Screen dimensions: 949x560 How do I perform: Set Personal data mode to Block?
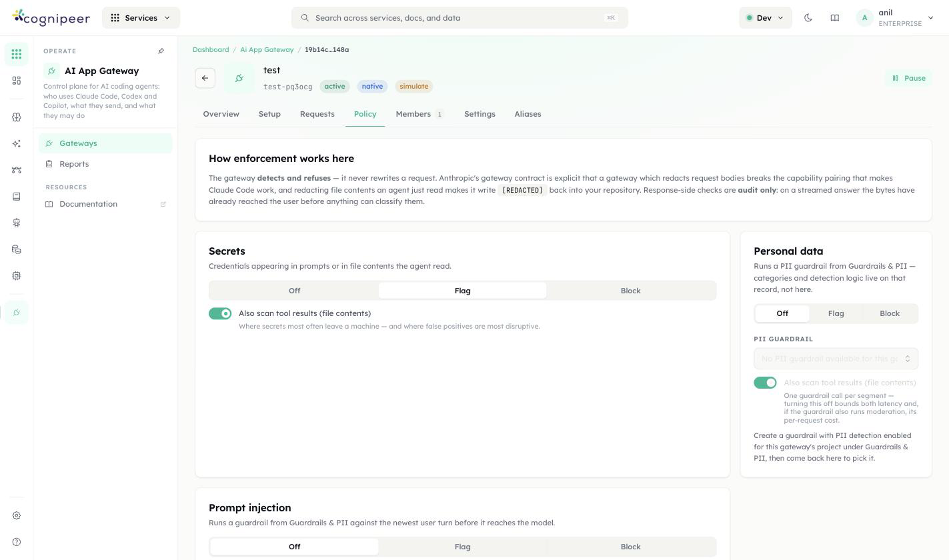click(890, 313)
